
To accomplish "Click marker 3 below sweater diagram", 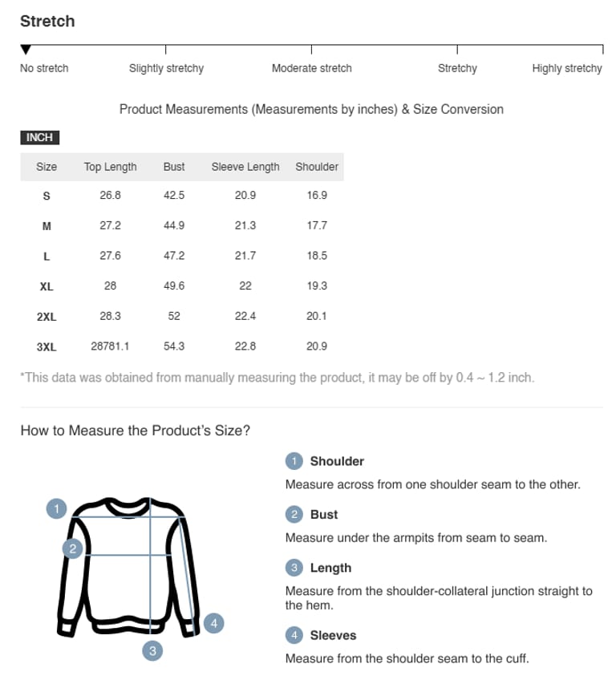I will coord(152,650).
